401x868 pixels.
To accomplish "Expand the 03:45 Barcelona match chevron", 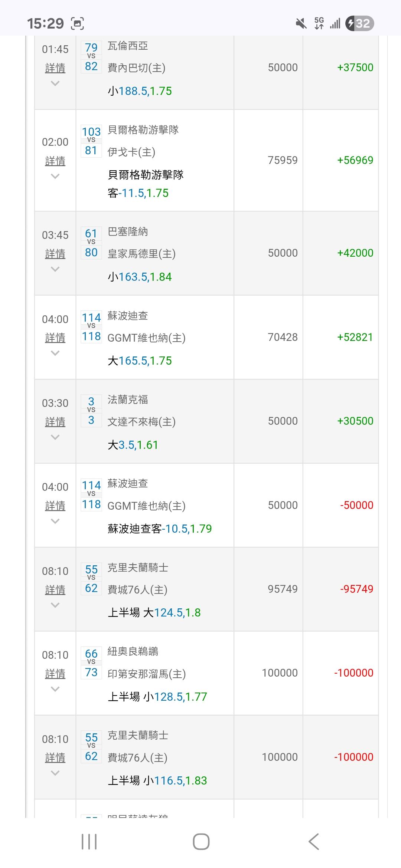I will coord(55,269).
